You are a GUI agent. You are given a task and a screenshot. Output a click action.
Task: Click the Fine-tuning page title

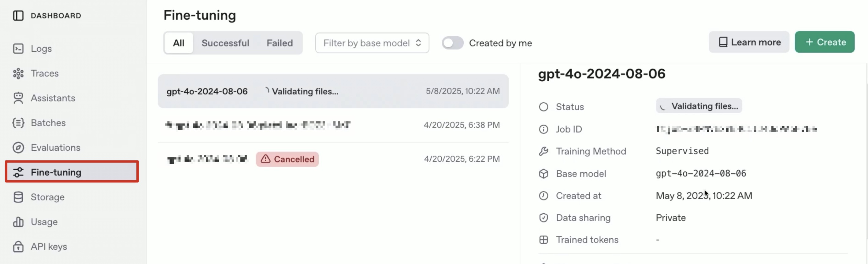(x=200, y=15)
